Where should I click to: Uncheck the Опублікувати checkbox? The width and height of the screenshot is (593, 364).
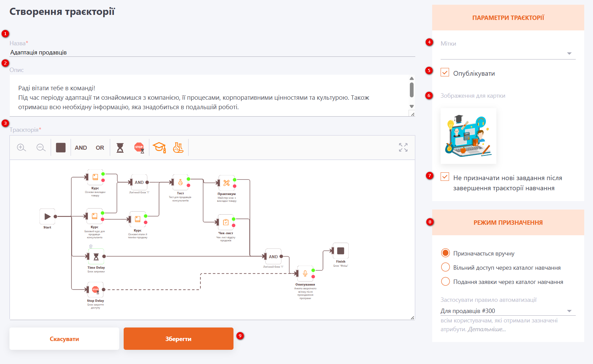coord(445,73)
